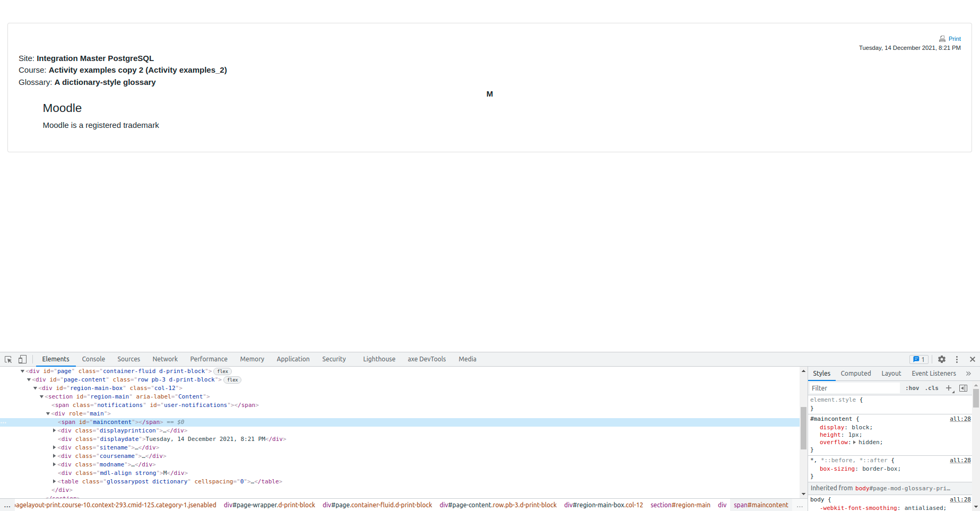
Task: Open the Memory tab
Action: [x=252, y=359]
